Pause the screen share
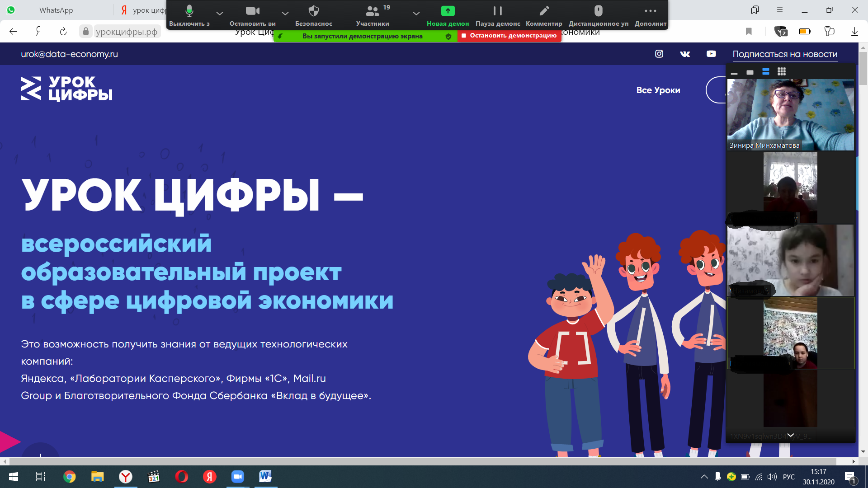868x488 pixels. coord(497,11)
